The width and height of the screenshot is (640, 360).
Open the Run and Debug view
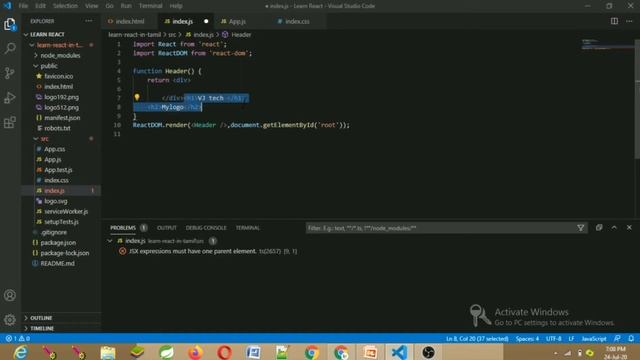[10, 98]
